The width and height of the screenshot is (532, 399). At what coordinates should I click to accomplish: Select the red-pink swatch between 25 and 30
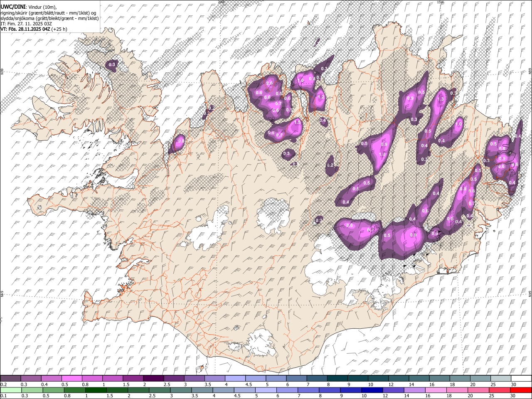(499, 390)
